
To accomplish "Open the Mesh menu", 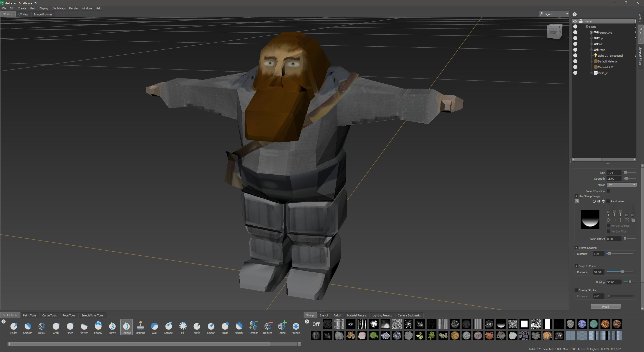I will [33, 8].
